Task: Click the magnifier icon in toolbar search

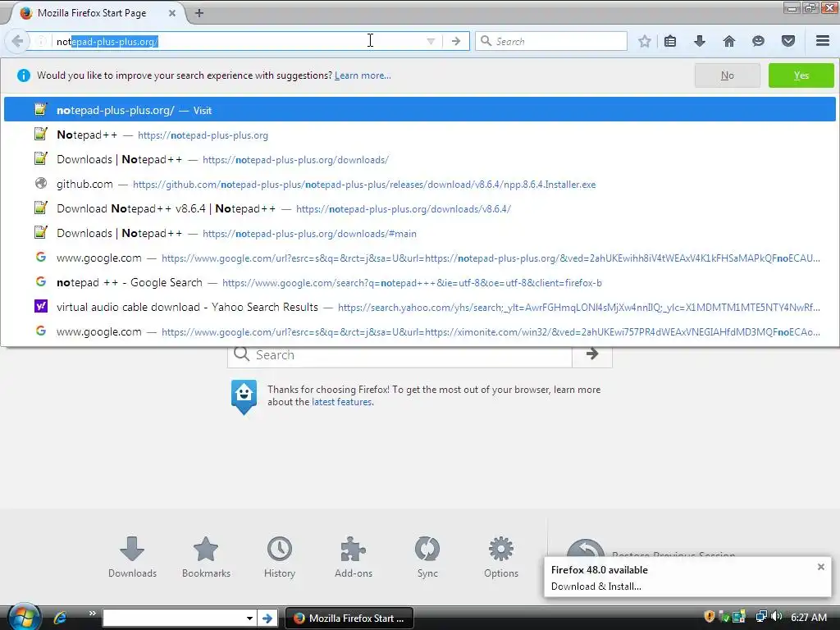Action: coord(486,41)
